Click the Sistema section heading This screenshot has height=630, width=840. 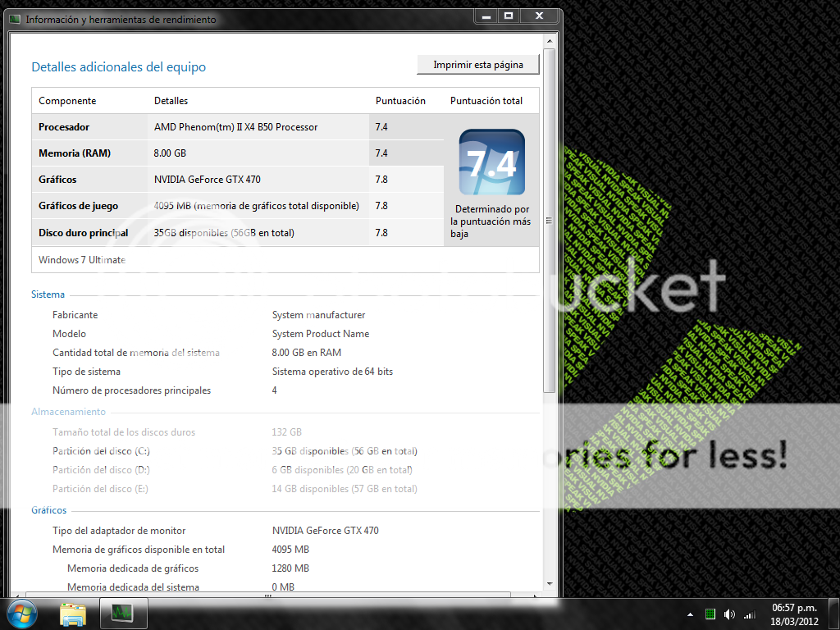click(x=48, y=294)
